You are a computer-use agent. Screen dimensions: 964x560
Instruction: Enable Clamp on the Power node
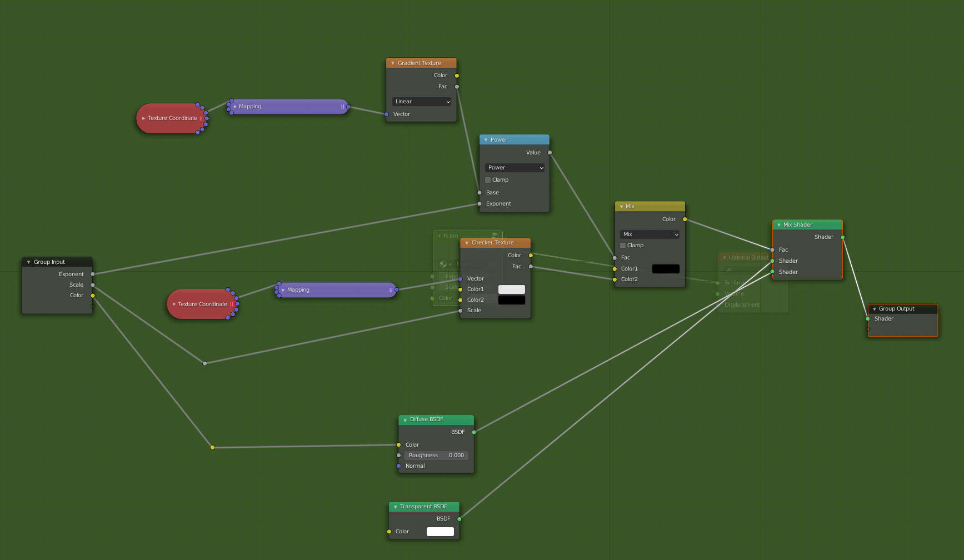pos(488,180)
